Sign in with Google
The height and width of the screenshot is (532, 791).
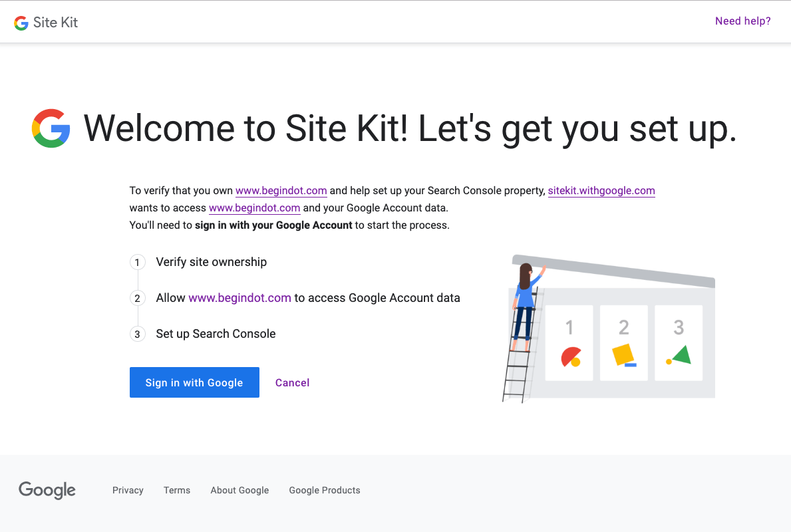click(x=194, y=382)
